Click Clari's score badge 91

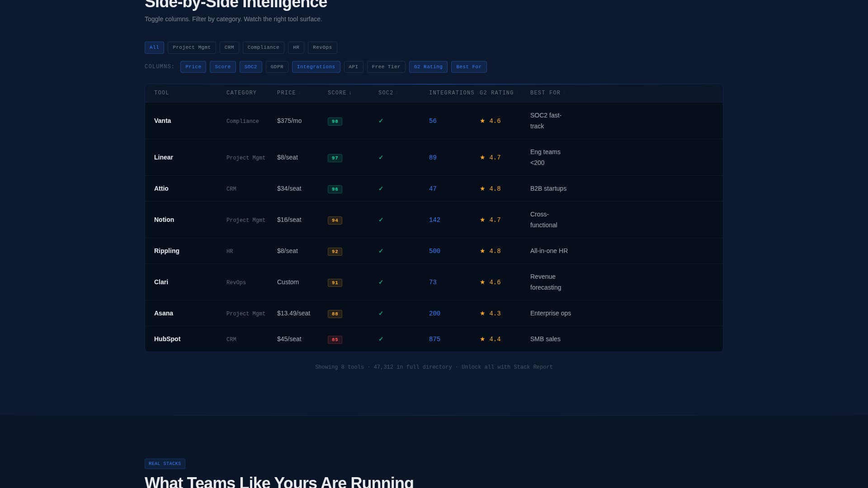335,283
